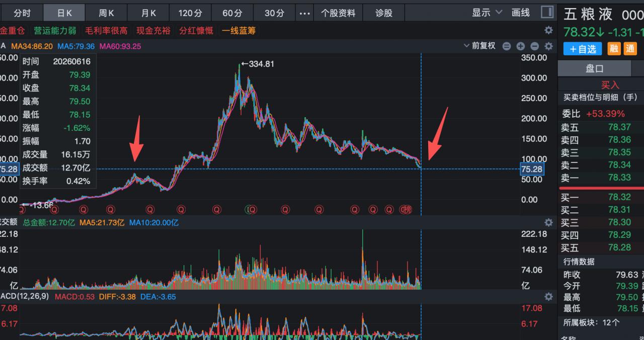Click the MA60:93.25 indicator label

click(120, 46)
